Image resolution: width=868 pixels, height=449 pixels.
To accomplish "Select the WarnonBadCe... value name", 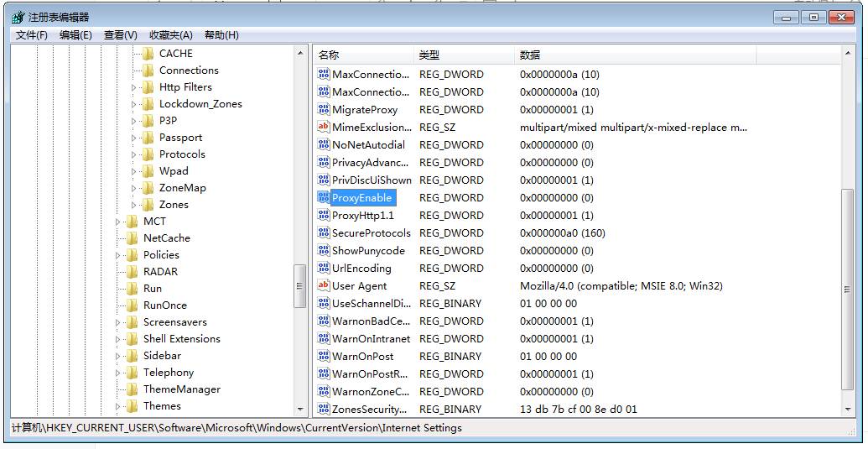I will tap(371, 321).
